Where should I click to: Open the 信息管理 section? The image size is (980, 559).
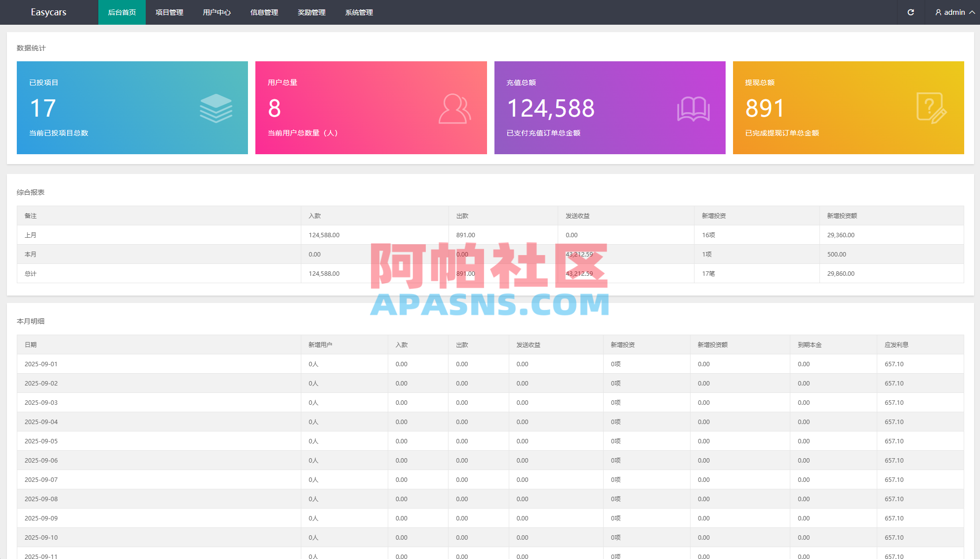click(x=264, y=12)
